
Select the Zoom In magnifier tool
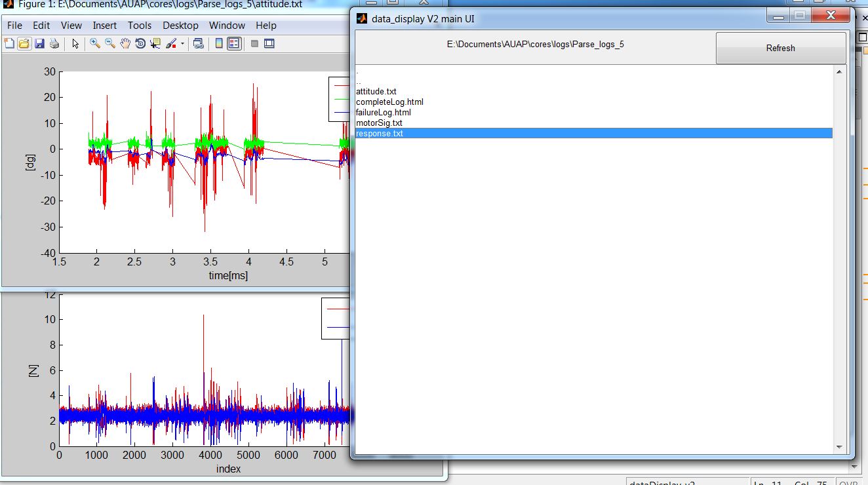pos(95,44)
